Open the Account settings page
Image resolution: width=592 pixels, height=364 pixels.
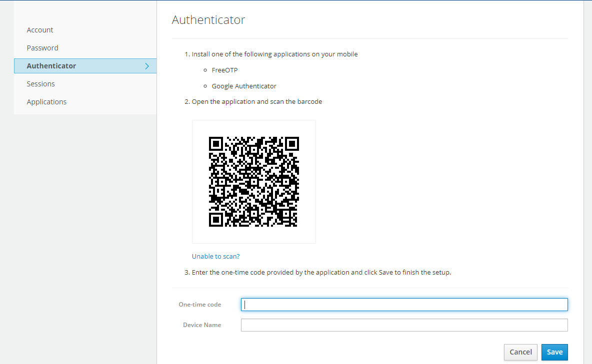pyautogui.click(x=40, y=30)
